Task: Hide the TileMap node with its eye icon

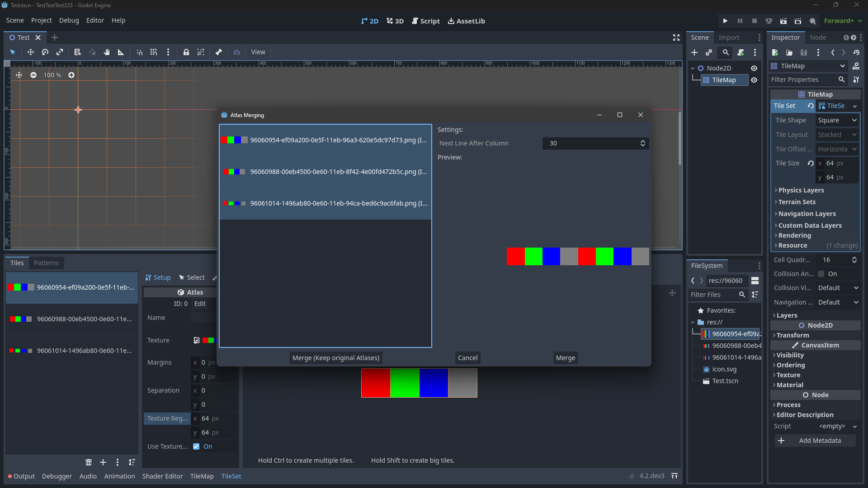Action: [754, 80]
